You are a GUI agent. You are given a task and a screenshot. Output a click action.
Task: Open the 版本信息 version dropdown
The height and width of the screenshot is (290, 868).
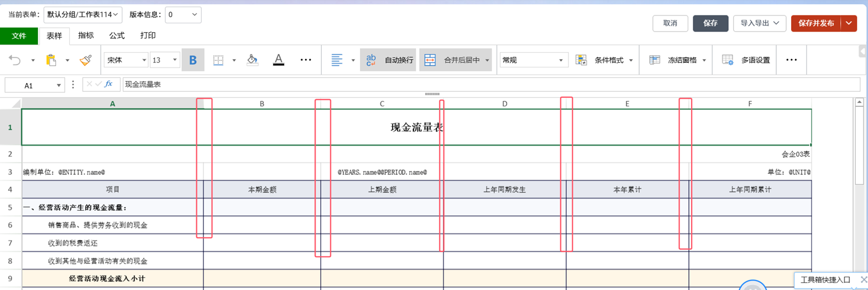pyautogui.click(x=183, y=14)
